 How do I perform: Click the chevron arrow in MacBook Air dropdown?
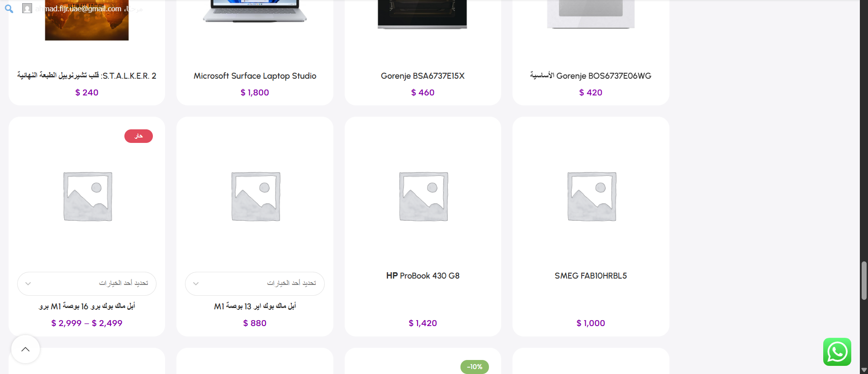[196, 284]
